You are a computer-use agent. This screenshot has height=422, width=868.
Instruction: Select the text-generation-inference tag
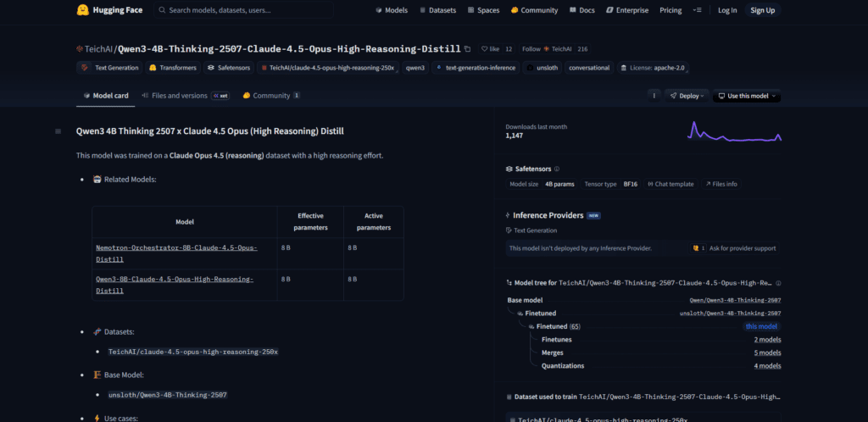pos(476,68)
